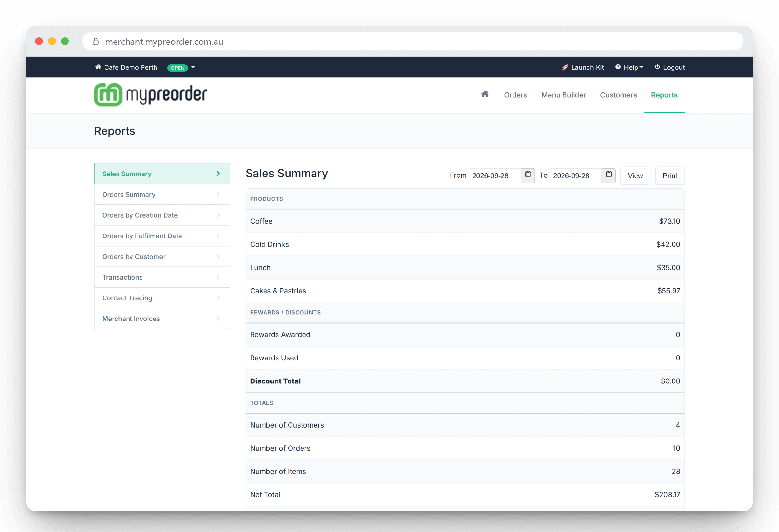
Task: Click the Lunch product row
Action: click(x=465, y=267)
